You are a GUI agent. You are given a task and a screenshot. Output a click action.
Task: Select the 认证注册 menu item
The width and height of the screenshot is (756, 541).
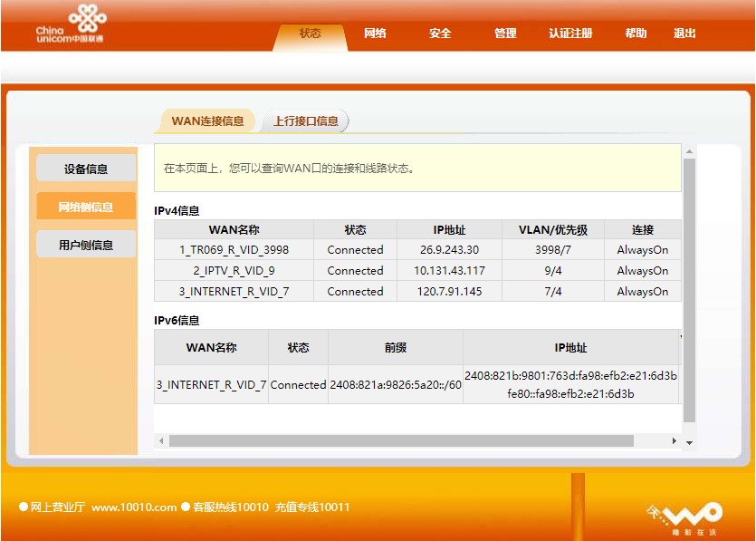click(x=570, y=34)
